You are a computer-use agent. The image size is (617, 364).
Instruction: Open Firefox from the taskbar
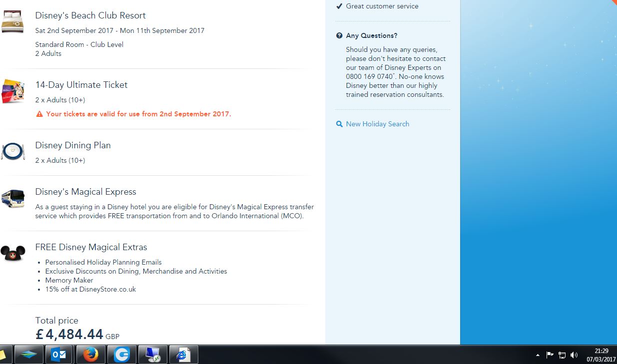[x=90, y=355]
